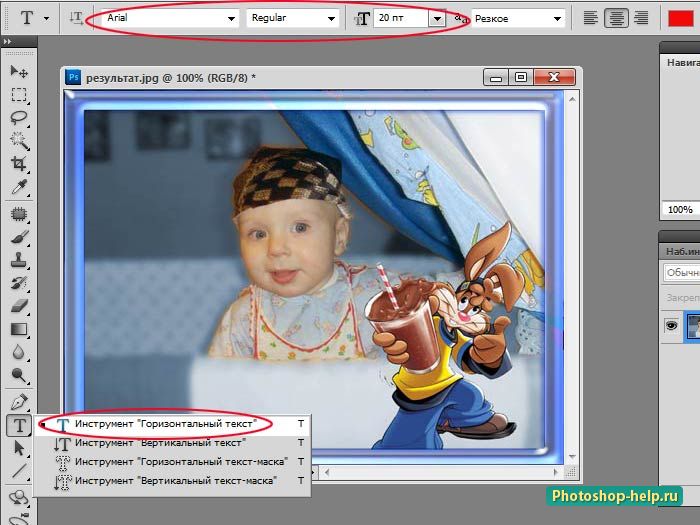The image size is (700, 525).
Task: Set text alignment to left
Action: pos(591,18)
